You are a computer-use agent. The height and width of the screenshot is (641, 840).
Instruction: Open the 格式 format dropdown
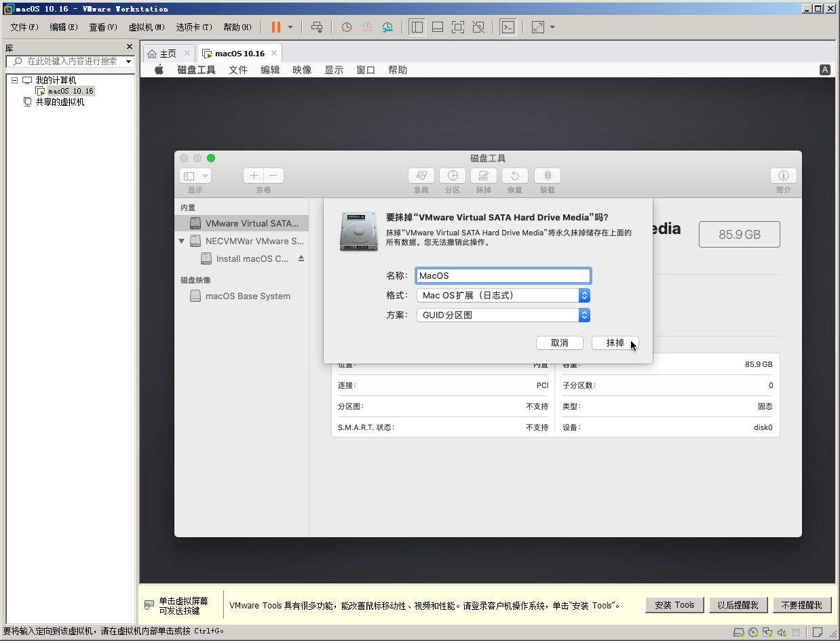(x=503, y=295)
